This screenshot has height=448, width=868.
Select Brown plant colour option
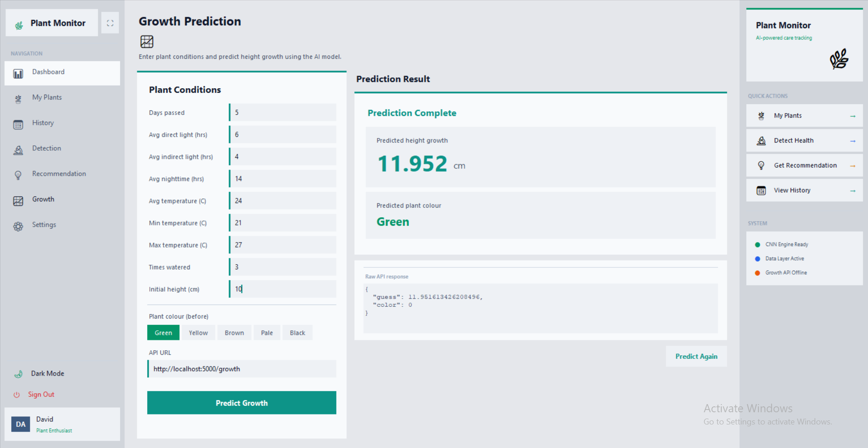[234, 333]
